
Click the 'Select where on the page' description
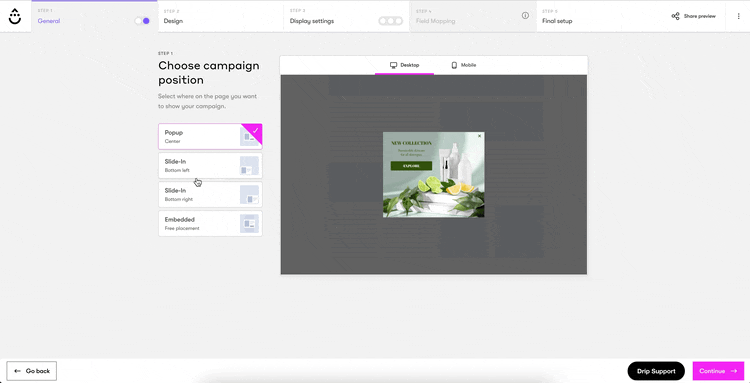click(x=208, y=101)
